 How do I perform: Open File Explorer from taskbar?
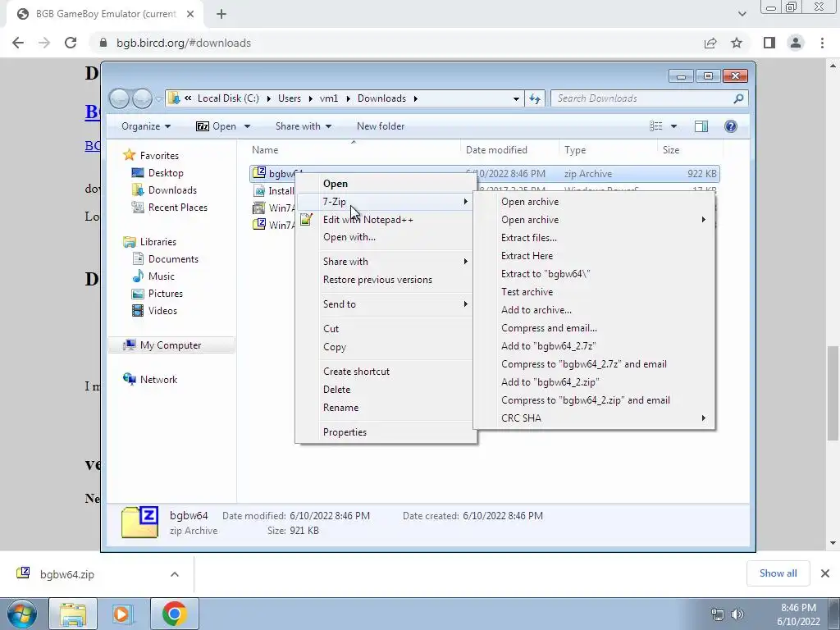pos(73,614)
